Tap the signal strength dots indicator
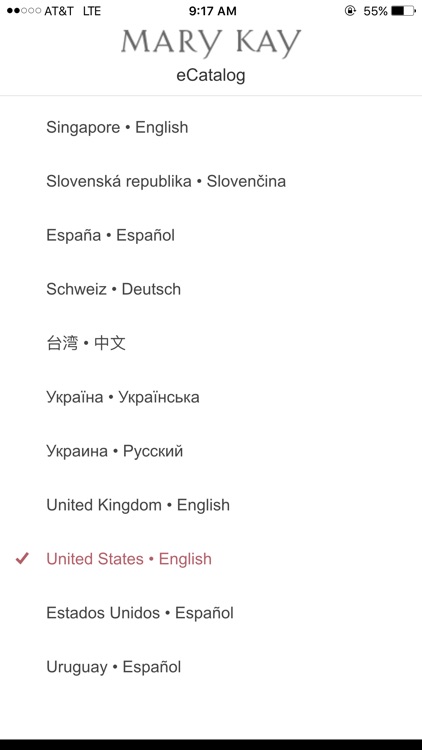The width and height of the screenshot is (422, 750). point(24,11)
